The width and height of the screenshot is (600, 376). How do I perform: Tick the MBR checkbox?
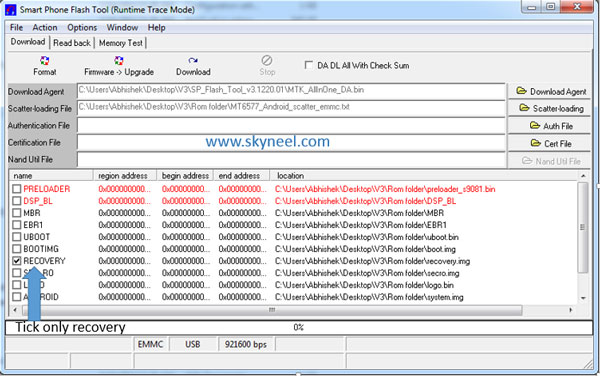[x=16, y=213]
